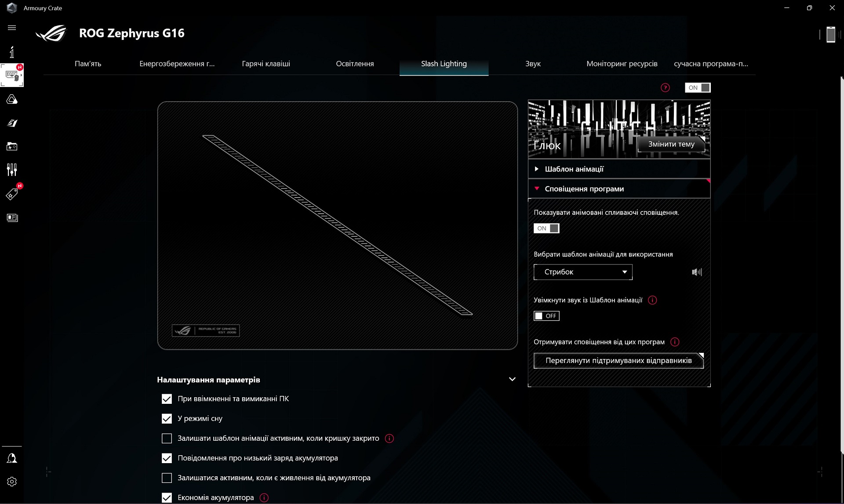Image resolution: width=844 pixels, height=504 pixels.
Task: Restore down the Armoury Crate window
Action: click(809, 8)
